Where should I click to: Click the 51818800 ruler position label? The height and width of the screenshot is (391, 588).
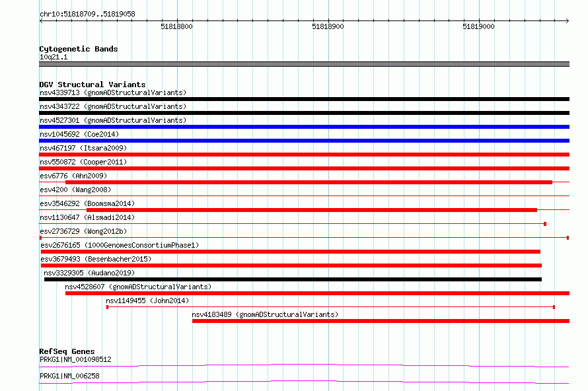[x=176, y=26]
